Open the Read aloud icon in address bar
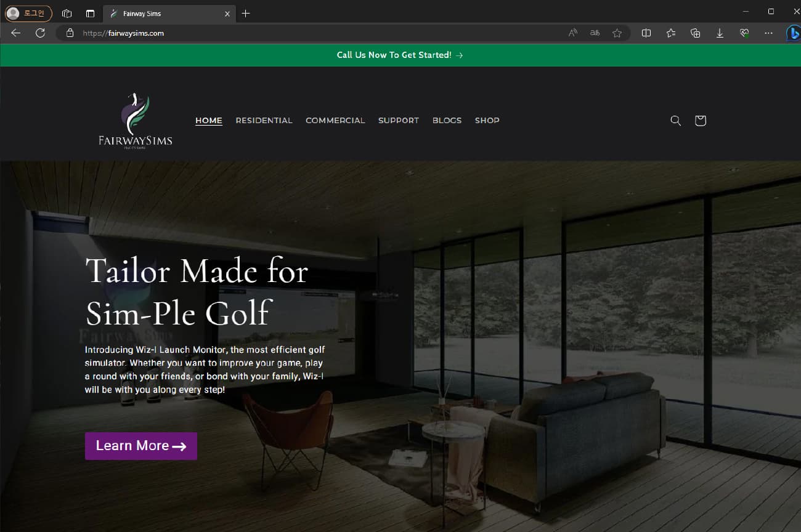 (x=573, y=33)
